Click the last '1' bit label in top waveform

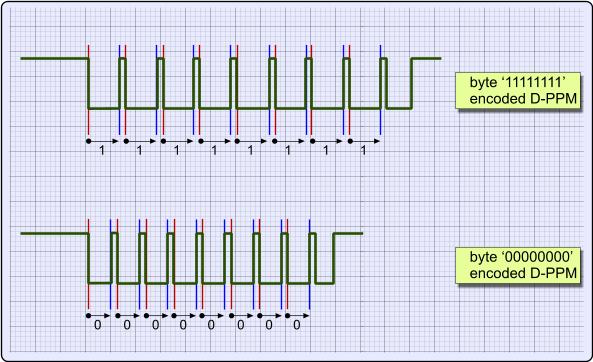point(363,151)
